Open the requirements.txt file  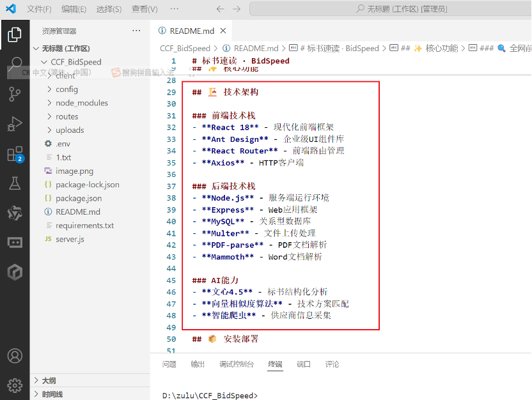(x=90, y=226)
